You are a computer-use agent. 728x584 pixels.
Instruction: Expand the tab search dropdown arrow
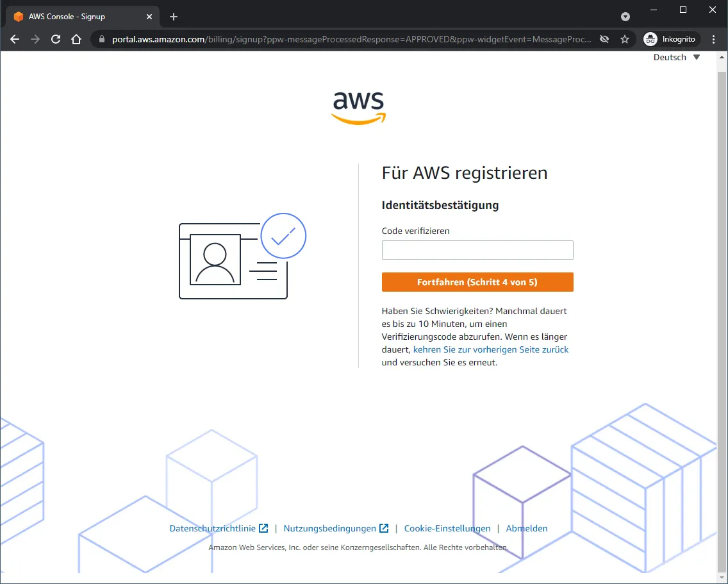(625, 17)
